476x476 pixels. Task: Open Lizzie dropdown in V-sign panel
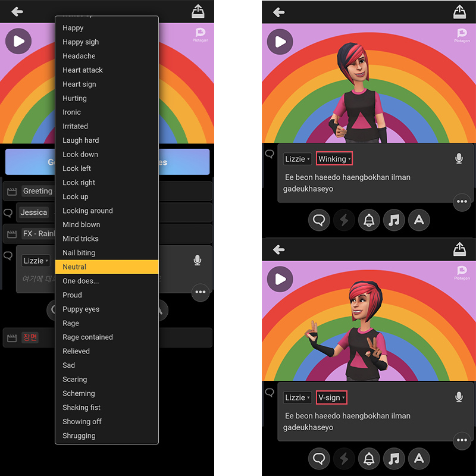[297, 397]
